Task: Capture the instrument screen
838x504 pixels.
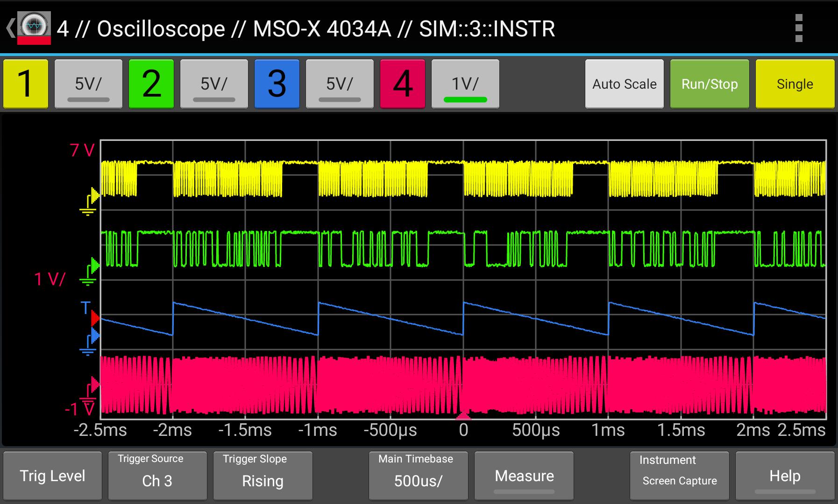Action: pos(679,476)
